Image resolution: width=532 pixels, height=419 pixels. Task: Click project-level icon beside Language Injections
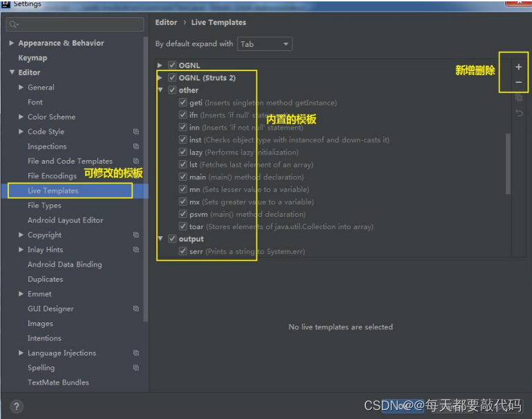tap(136, 353)
